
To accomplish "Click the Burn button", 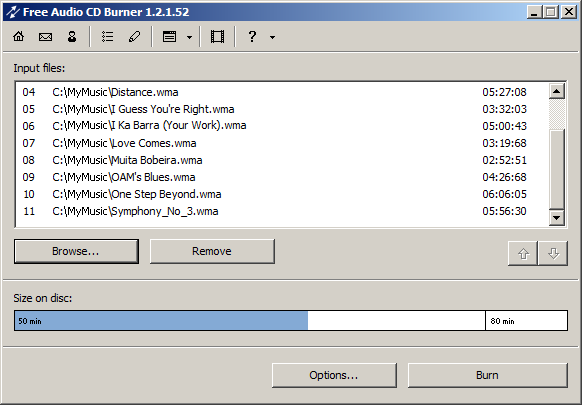I will (488, 375).
